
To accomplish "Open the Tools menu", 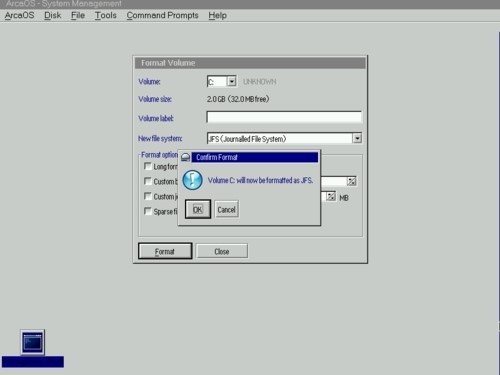I will click(106, 15).
